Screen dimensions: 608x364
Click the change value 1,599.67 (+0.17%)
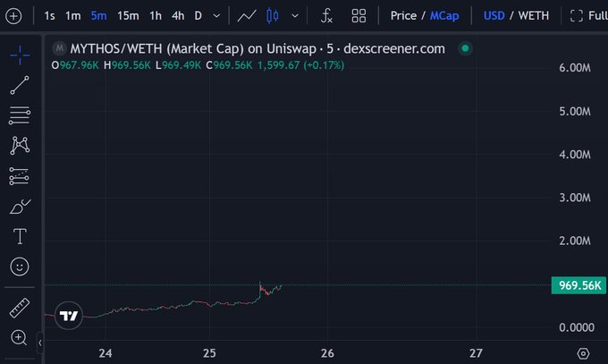301,65
